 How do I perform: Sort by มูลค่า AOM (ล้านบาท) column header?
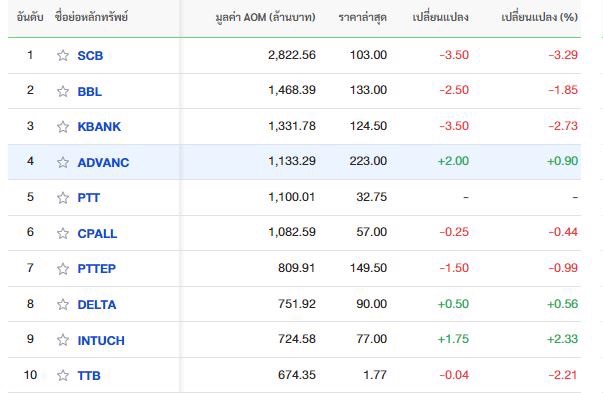pyautogui.click(x=265, y=17)
